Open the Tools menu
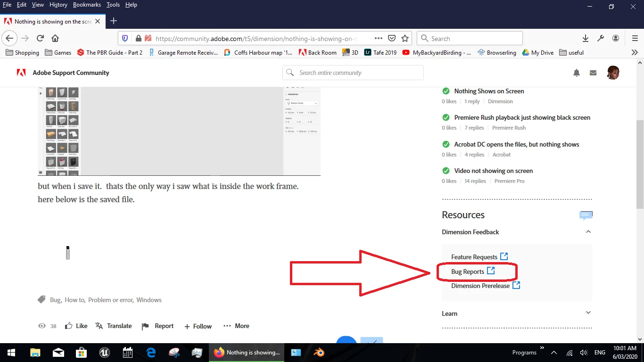The height and width of the screenshot is (362, 644). click(113, 5)
